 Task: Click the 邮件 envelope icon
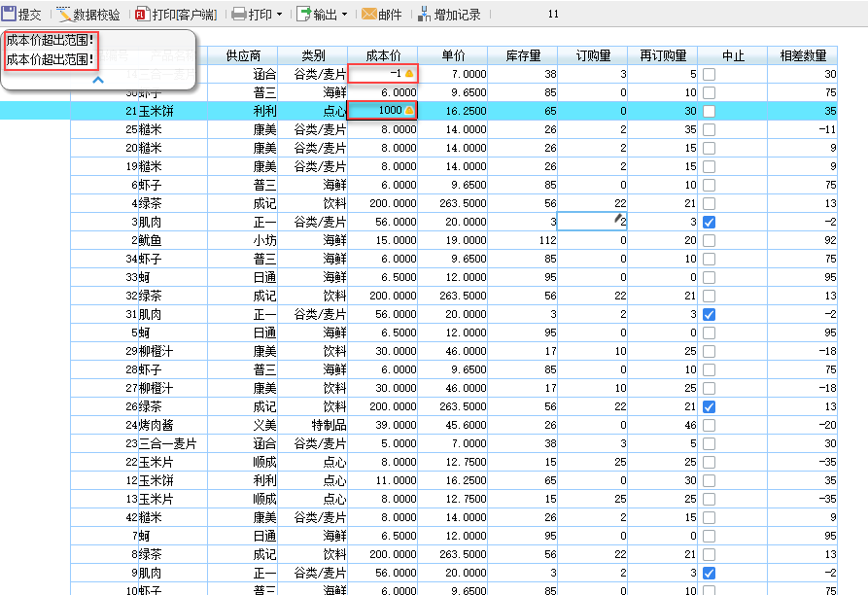click(x=368, y=14)
